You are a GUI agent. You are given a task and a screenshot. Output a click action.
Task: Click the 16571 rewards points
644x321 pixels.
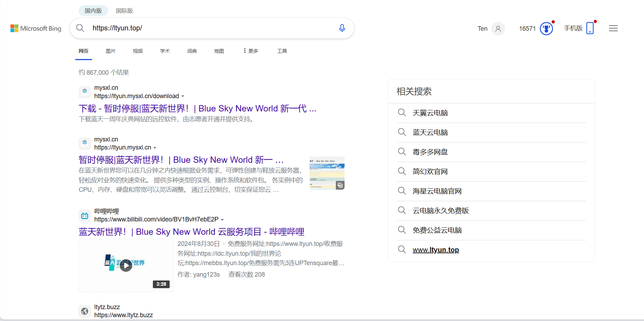click(x=527, y=29)
